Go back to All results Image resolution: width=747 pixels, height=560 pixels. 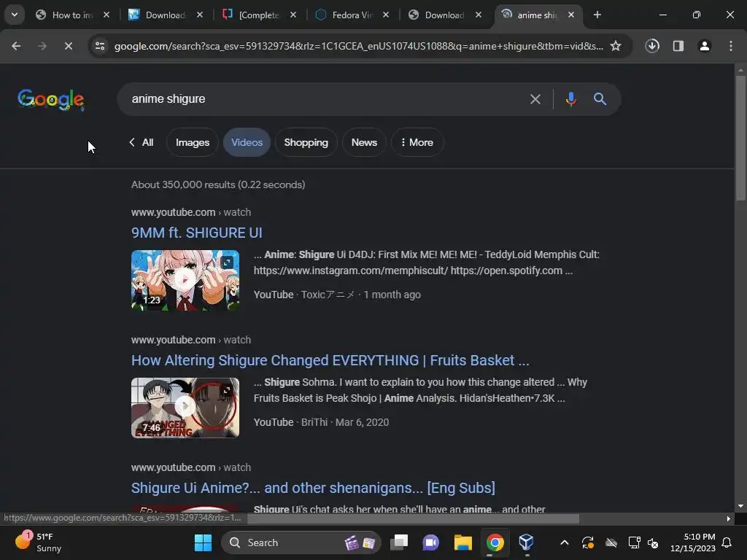click(141, 142)
